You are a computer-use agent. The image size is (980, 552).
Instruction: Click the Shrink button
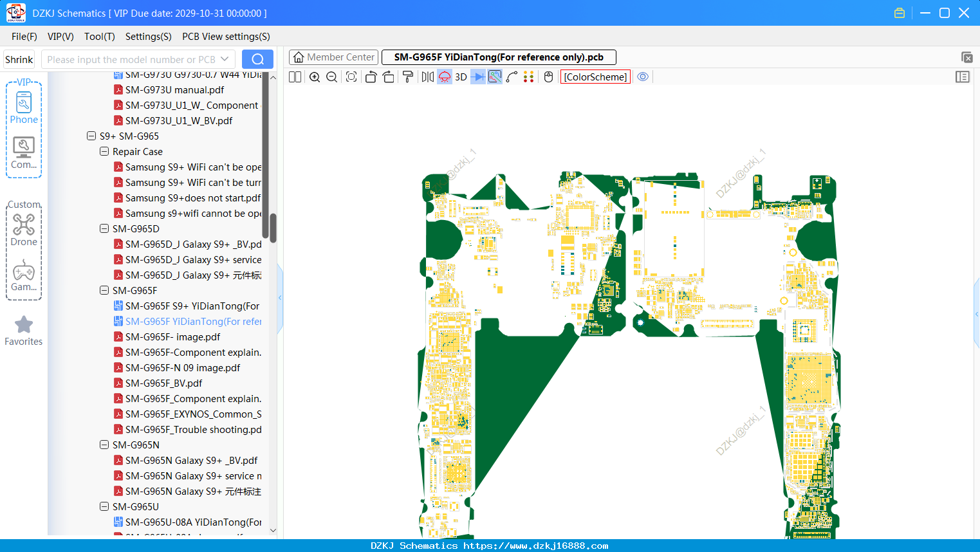tap(19, 59)
